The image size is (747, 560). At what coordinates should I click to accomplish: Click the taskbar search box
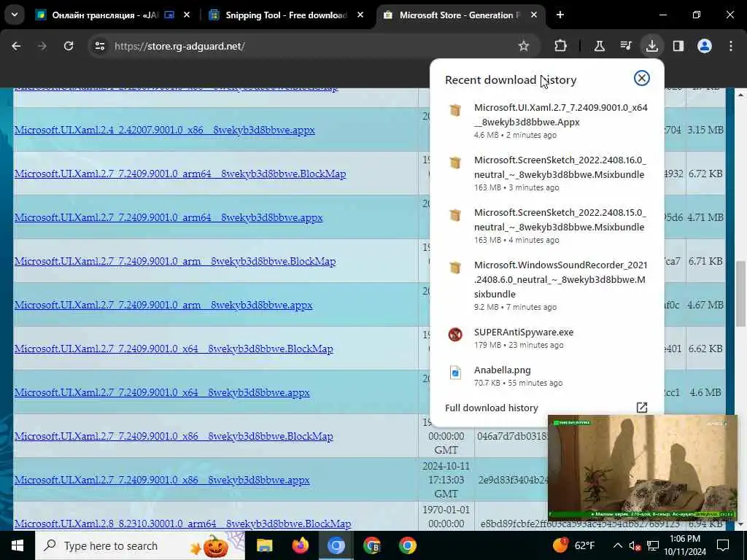pyautogui.click(x=140, y=545)
